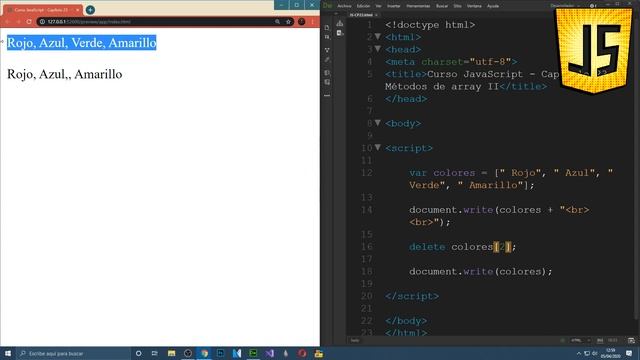The height and width of the screenshot is (360, 640).
Task: Collapse the <head> tag at line 3
Action: click(x=378, y=49)
